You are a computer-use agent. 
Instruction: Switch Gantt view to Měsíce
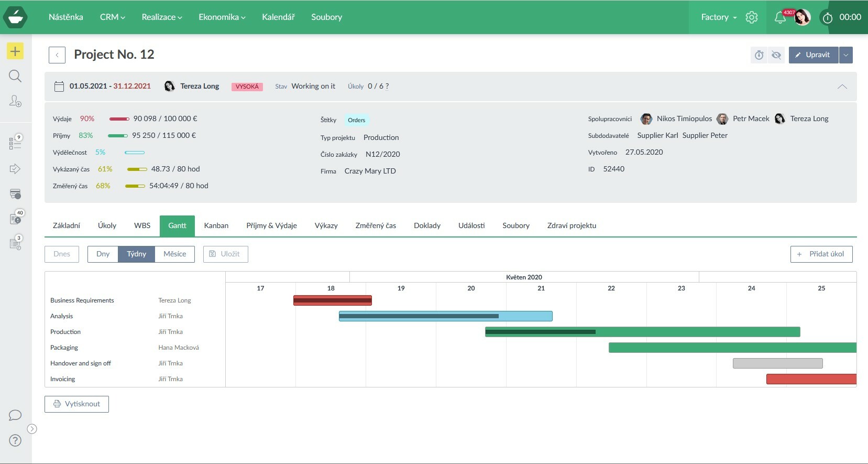174,254
